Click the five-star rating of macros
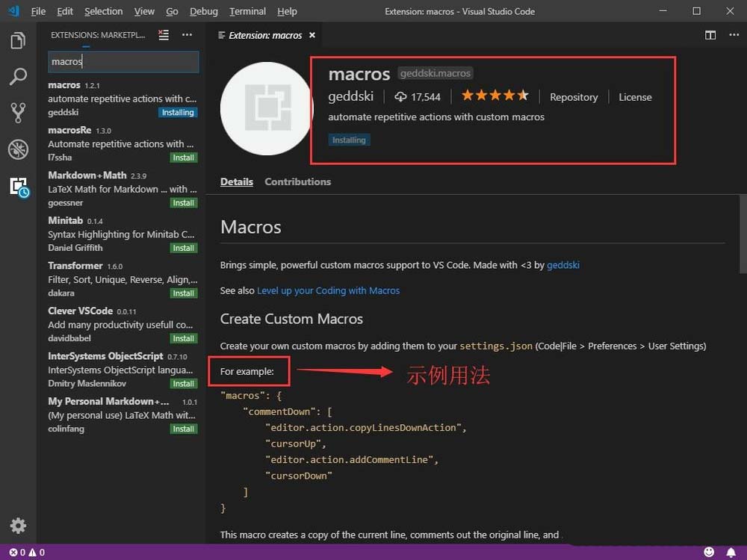This screenshot has height=560, width=747. (x=495, y=96)
